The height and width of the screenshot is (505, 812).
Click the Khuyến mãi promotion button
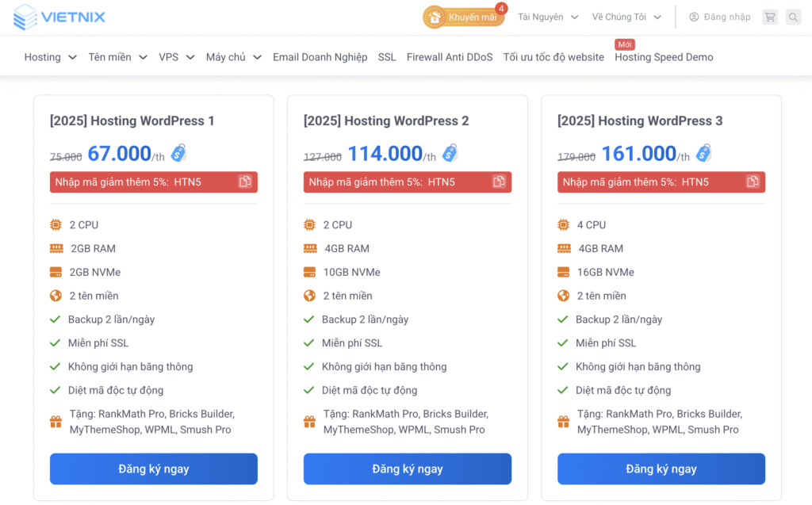[x=464, y=17]
